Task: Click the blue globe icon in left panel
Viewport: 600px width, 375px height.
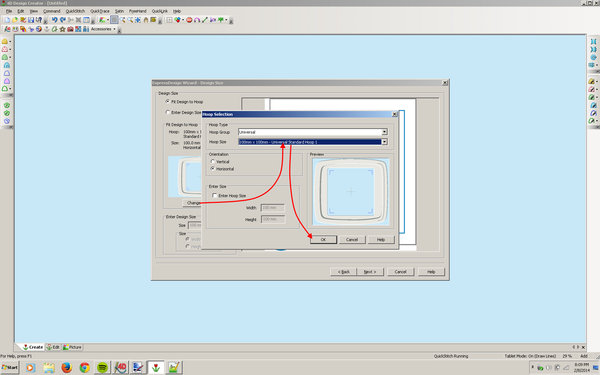Action: point(7,121)
